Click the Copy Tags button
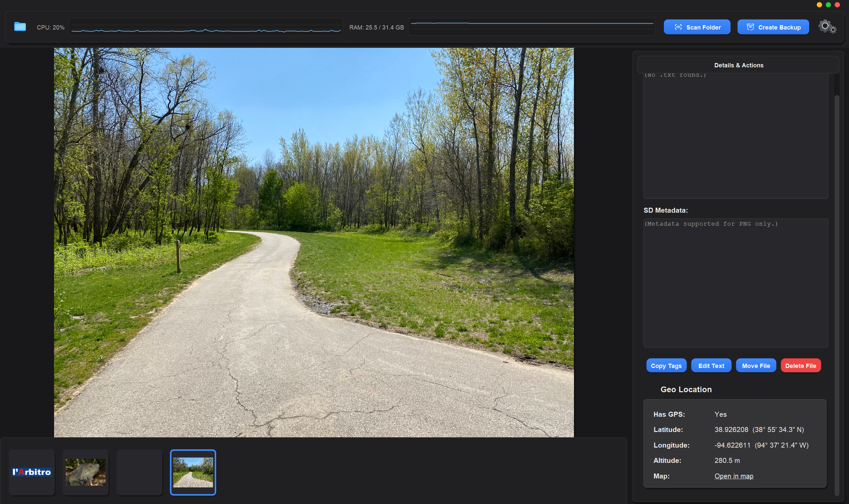This screenshot has width=849, height=504. coord(666,366)
